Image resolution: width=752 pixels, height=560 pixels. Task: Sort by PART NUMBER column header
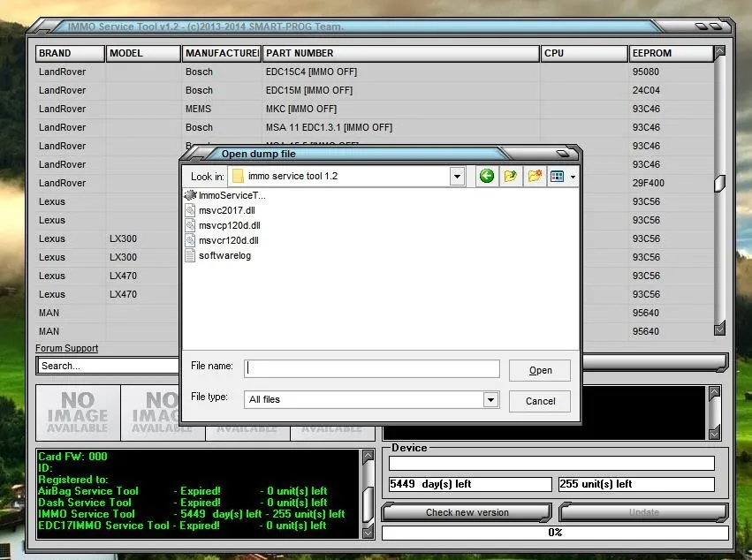401,53
